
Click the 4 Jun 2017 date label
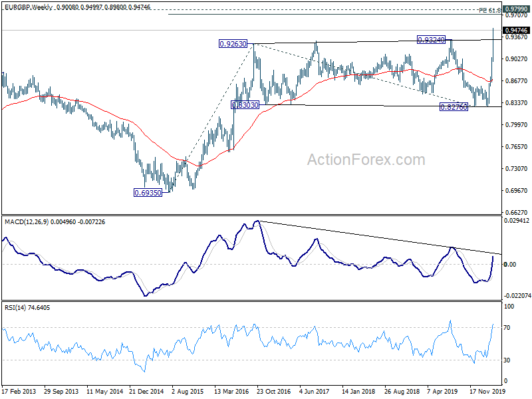314,391
